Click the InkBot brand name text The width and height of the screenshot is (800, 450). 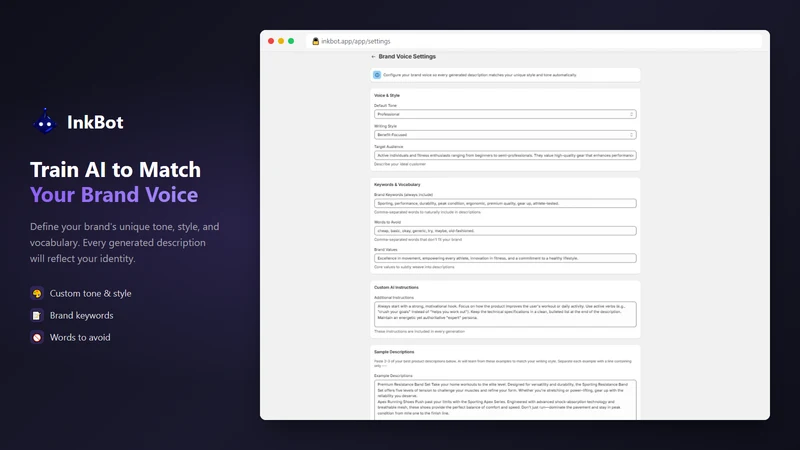(x=95, y=122)
